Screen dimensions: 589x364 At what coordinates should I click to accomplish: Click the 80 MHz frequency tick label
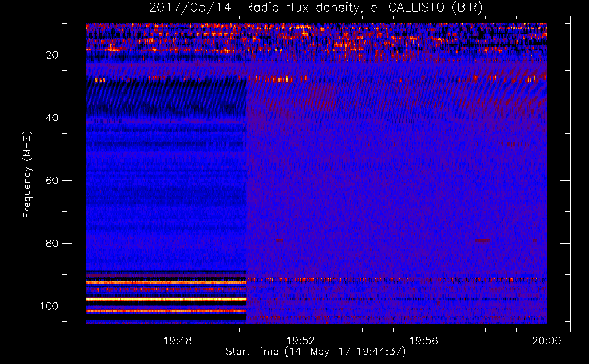(x=52, y=243)
